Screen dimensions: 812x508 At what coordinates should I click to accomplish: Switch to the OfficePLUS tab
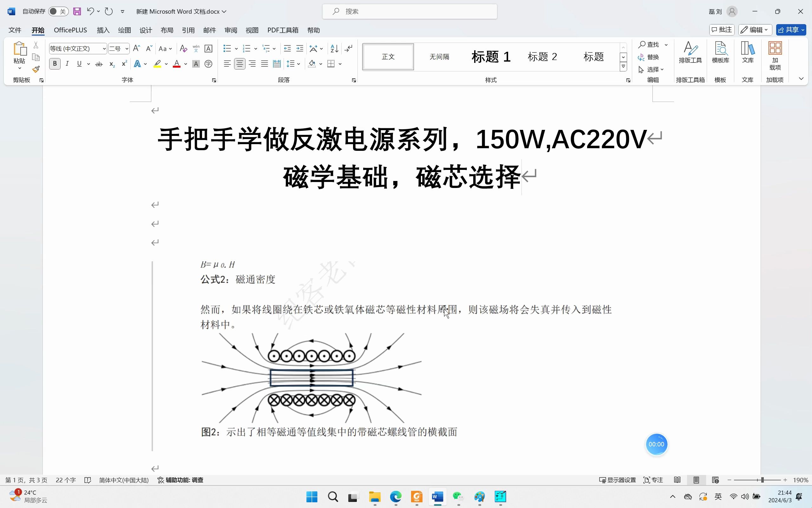click(70, 30)
